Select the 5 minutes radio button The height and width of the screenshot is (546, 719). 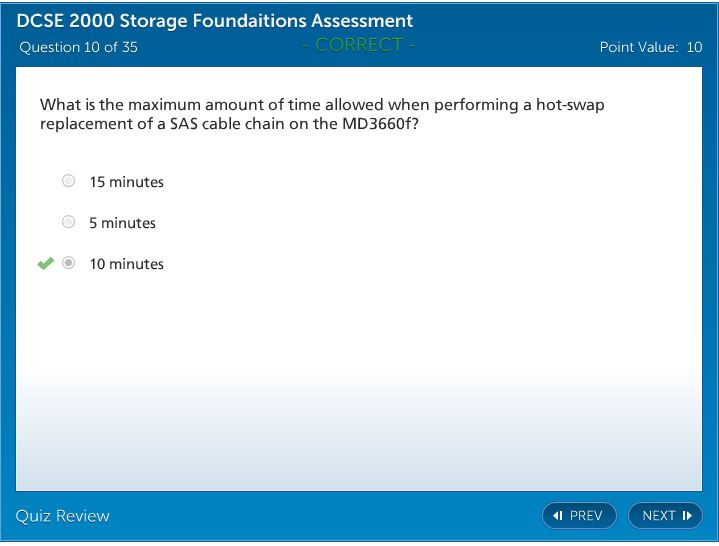click(68, 222)
